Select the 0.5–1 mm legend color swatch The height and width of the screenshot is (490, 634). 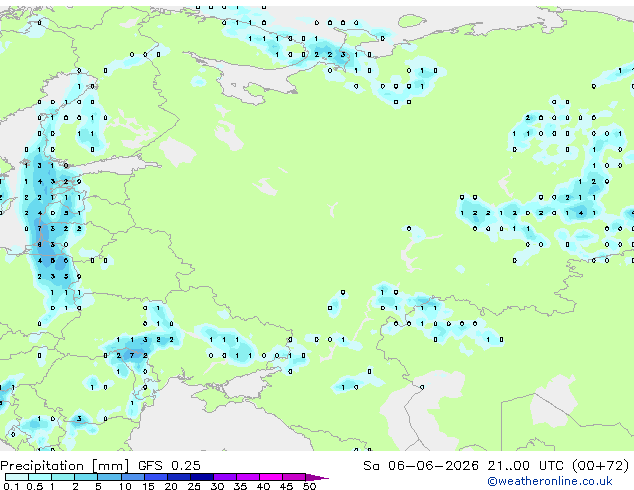(40, 477)
